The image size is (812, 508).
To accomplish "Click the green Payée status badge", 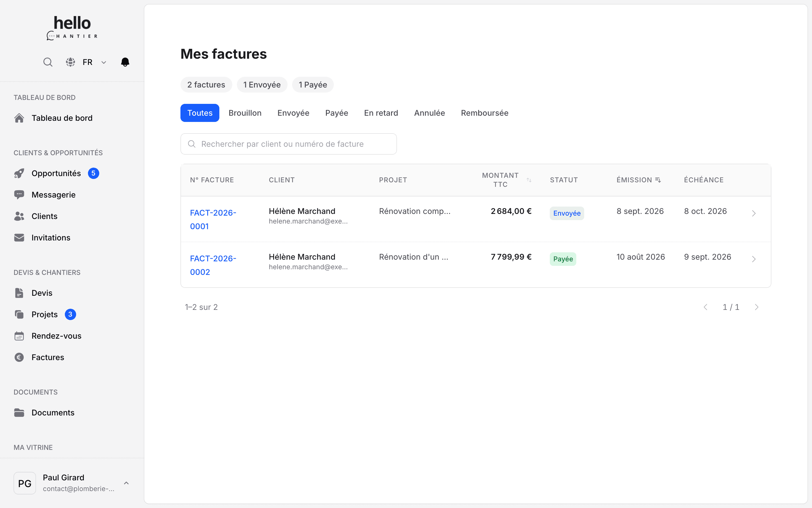I will 563,259.
